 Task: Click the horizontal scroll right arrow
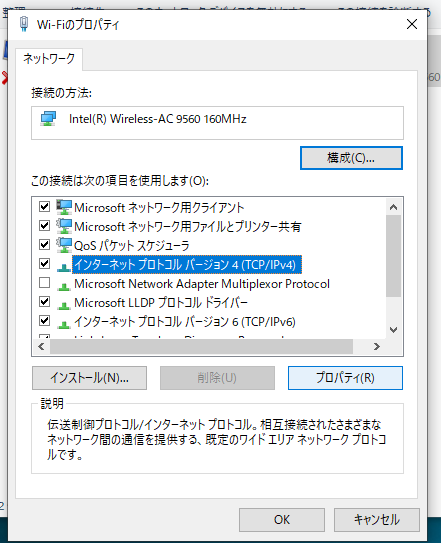point(377,346)
